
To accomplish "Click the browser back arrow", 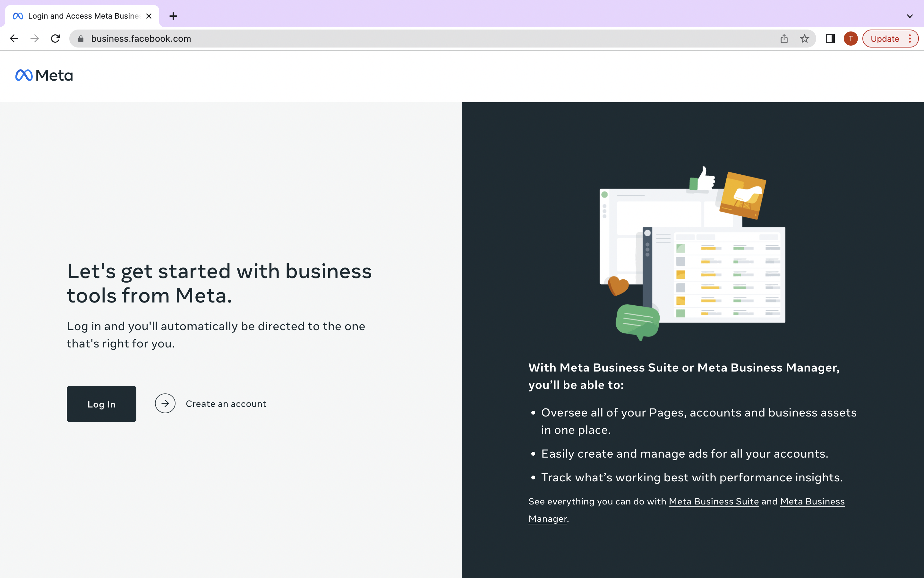I will point(14,39).
